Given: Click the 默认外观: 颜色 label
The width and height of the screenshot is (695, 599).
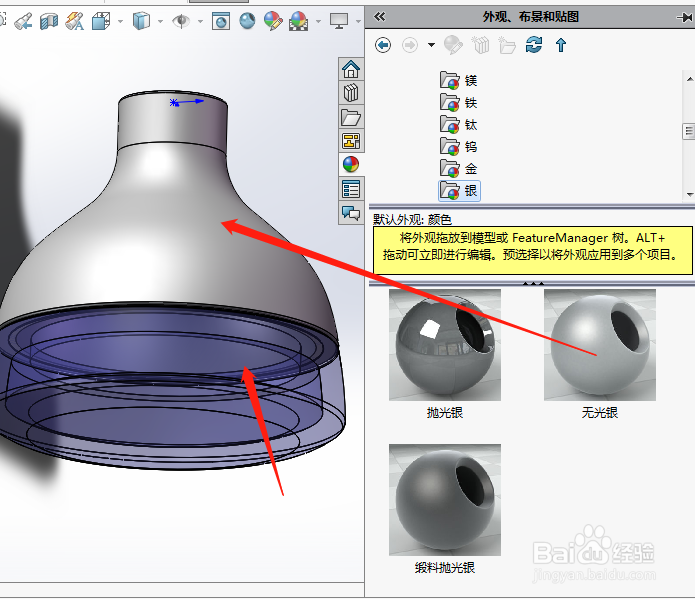Looking at the screenshot, I should 412,219.
